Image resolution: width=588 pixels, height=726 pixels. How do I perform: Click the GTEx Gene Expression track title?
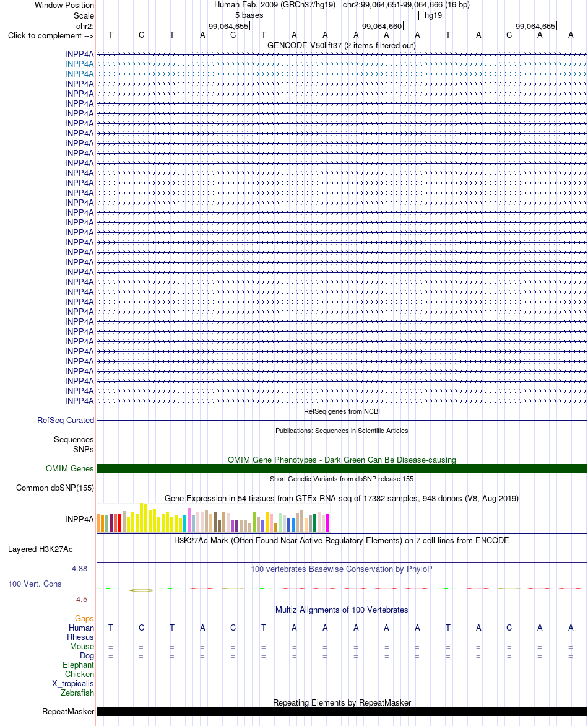point(342,498)
